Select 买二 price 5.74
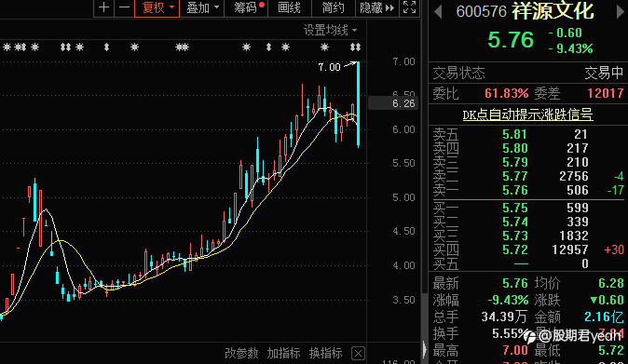This screenshot has width=628, height=364. click(514, 222)
